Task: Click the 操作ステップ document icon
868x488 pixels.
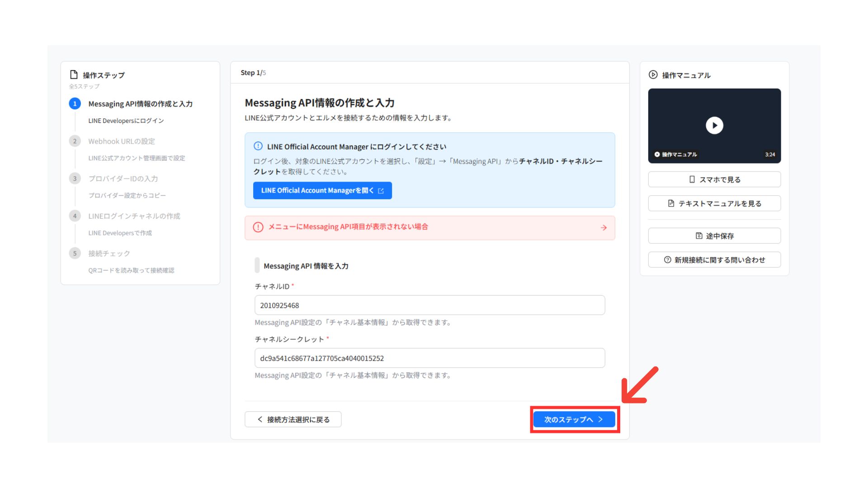Action: [x=74, y=75]
